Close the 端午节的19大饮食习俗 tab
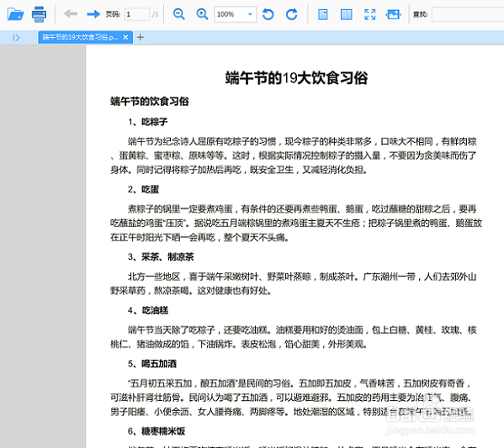 tap(125, 37)
